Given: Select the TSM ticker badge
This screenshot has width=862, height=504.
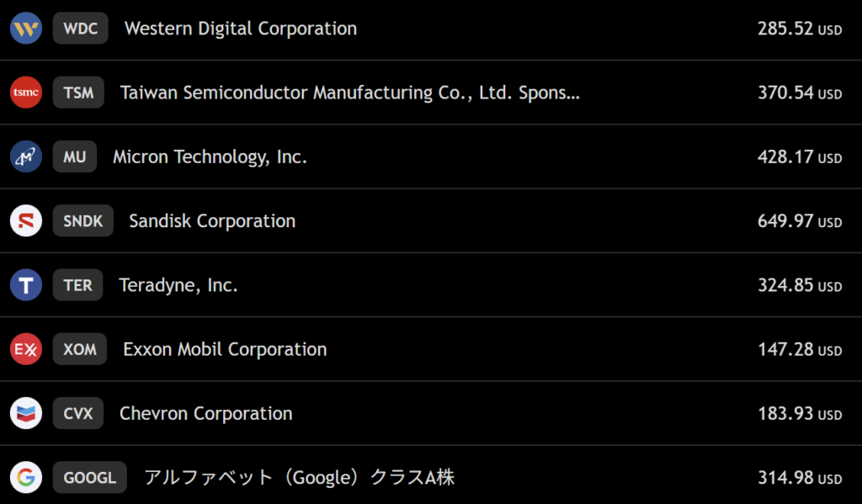Looking at the screenshot, I should pyautogui.click(x=78, y=93).
